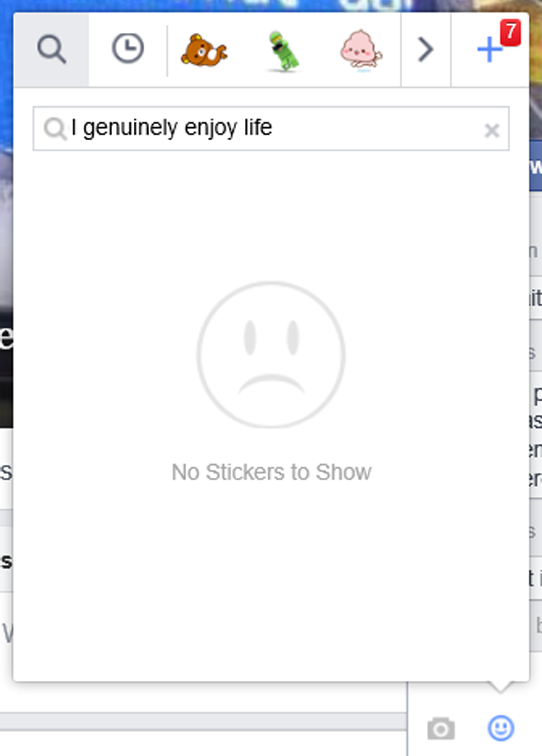The width and height of the screenshot is (542, 756).
Task: Click the popup arrow pointer near smiley
Action: point(500,687)
